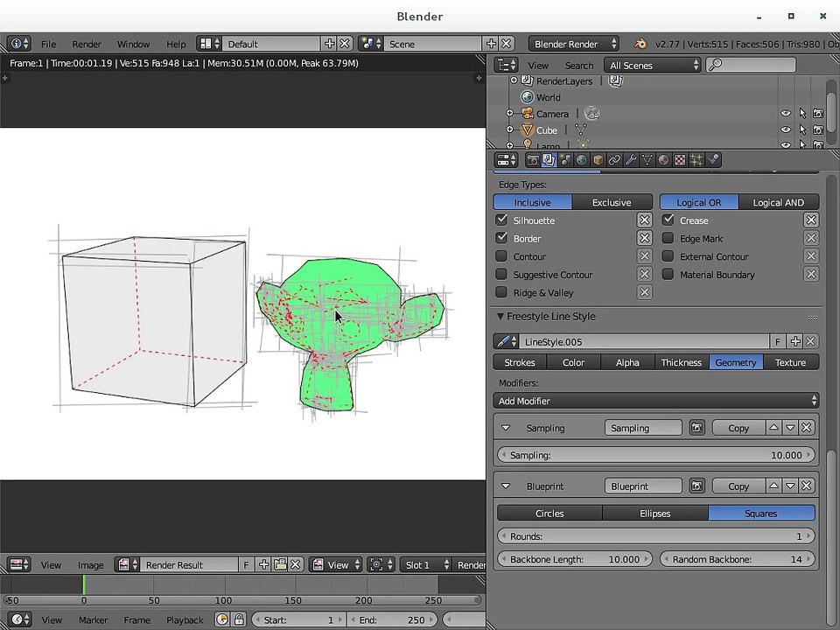This screenshot has height=630, width=840.
Task: Open the render engine dropdown (Blender Render)
Action: 574,44
